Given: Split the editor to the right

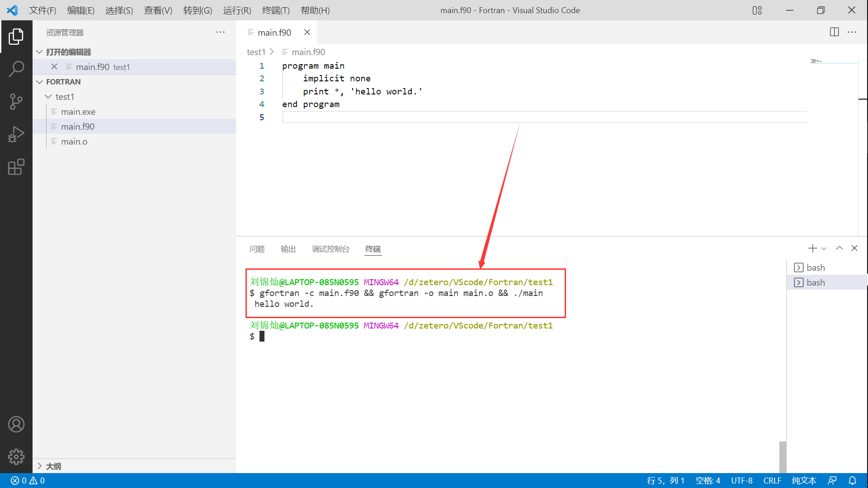Looking at the screenshot, I should [834, 32].
